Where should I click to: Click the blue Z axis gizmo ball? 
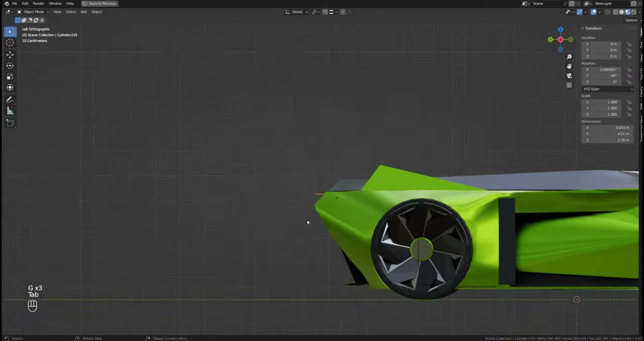click(x=560, y=30)
